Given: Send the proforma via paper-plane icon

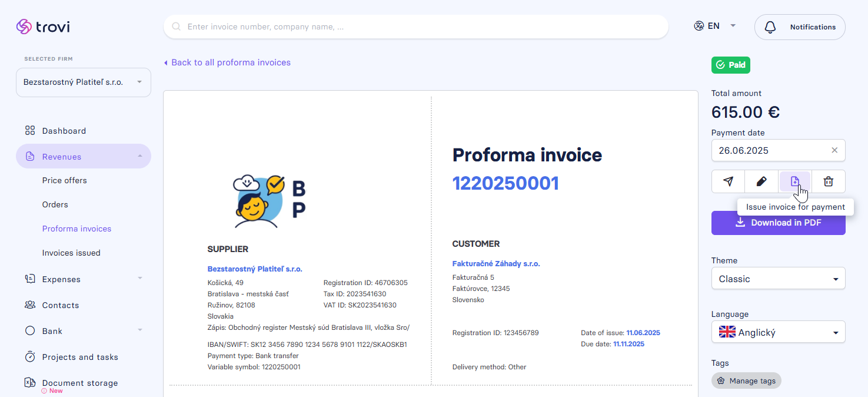Looking at the screenshot, I should click(728, 181).
